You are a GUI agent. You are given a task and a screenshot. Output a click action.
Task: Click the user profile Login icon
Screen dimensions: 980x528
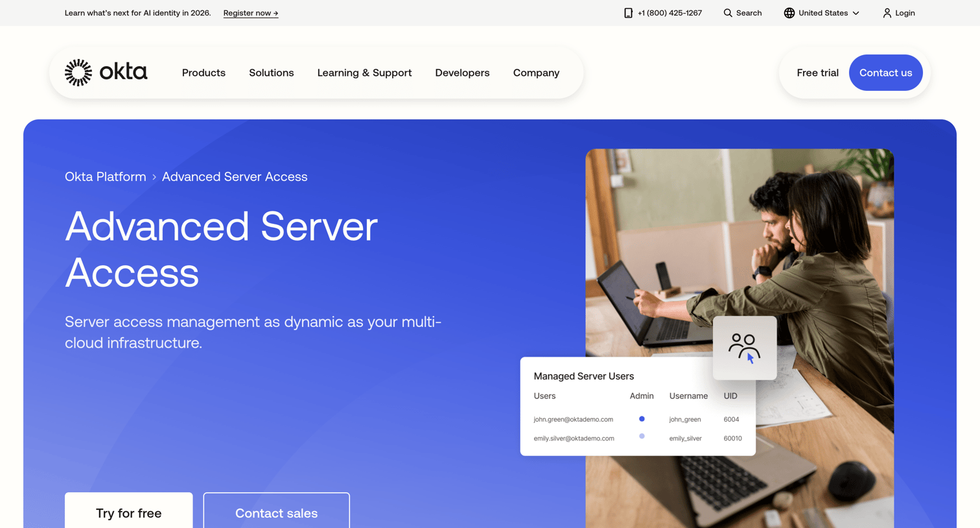pyautogui.click(x=887, y=13)
